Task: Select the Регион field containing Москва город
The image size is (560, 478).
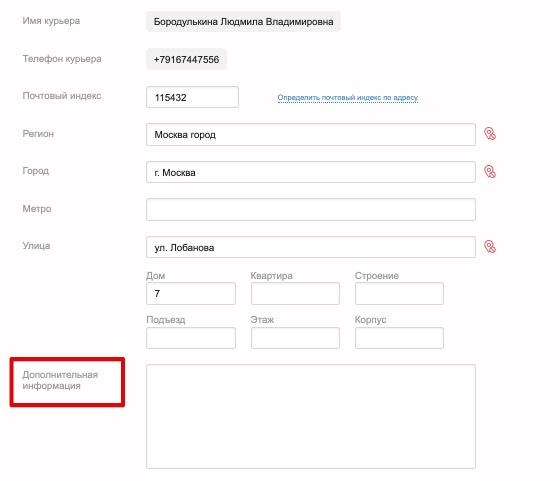Action: (311, 135)
